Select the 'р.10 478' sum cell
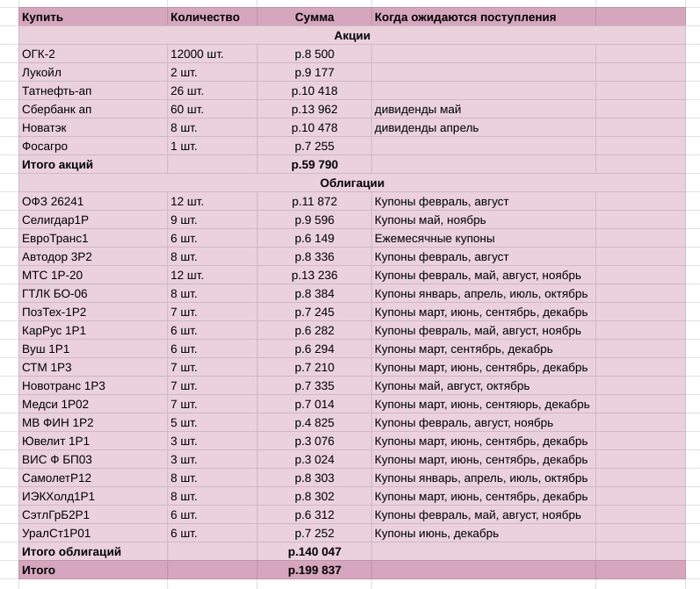700x589 pixels. (x=314, y=127)
